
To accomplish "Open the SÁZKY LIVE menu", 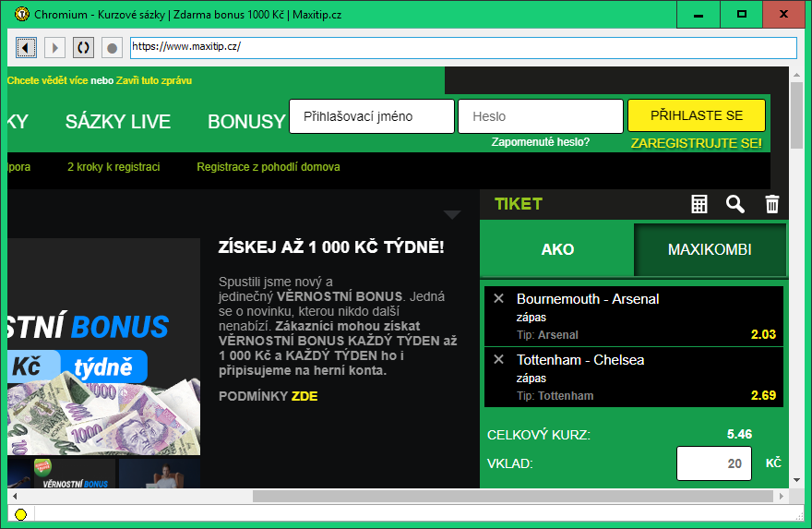I will (118, 122).
